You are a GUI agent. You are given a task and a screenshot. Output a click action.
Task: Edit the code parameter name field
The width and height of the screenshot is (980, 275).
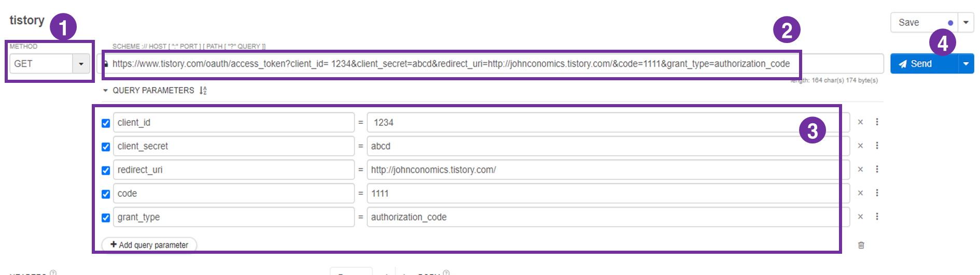(234, 193)
